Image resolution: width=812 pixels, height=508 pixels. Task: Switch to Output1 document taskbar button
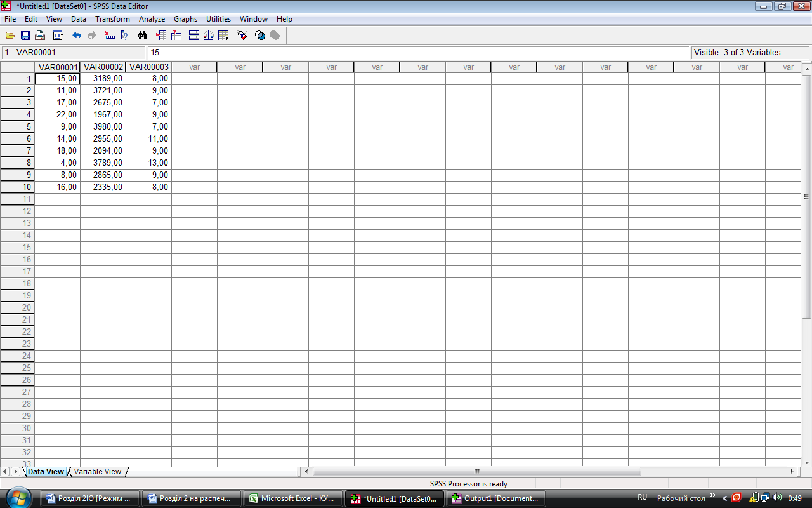pos(495,498)
